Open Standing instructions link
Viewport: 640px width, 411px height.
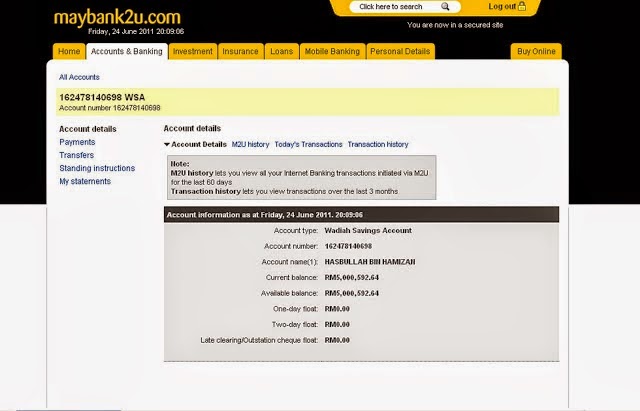click(x=97, y=168)
